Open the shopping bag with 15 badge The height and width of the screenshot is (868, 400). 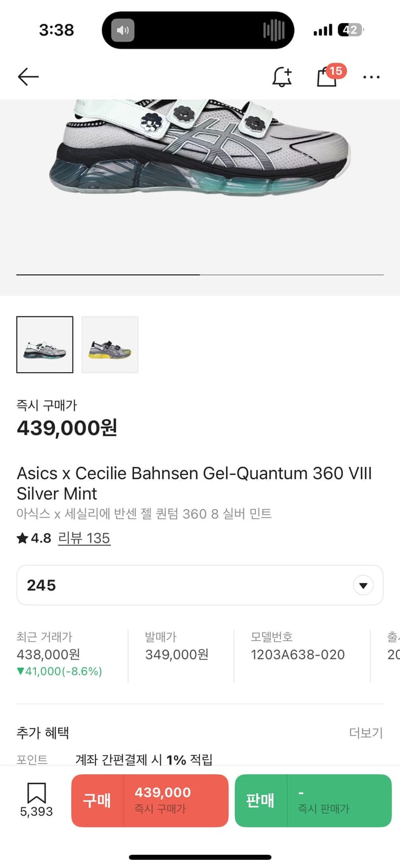click(327, 76)
